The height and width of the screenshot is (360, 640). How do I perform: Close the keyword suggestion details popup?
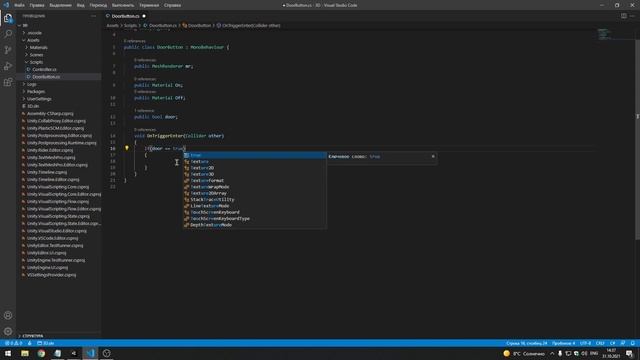(433, 156)
